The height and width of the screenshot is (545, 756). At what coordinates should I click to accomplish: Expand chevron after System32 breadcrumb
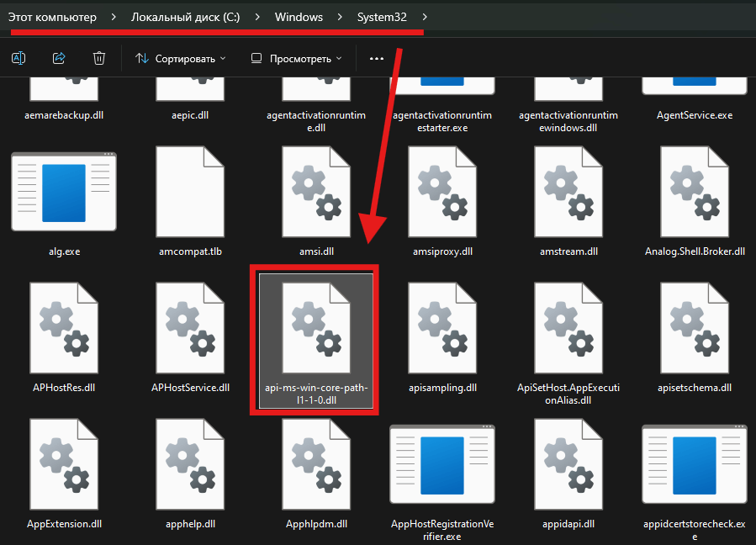(425, 17)
